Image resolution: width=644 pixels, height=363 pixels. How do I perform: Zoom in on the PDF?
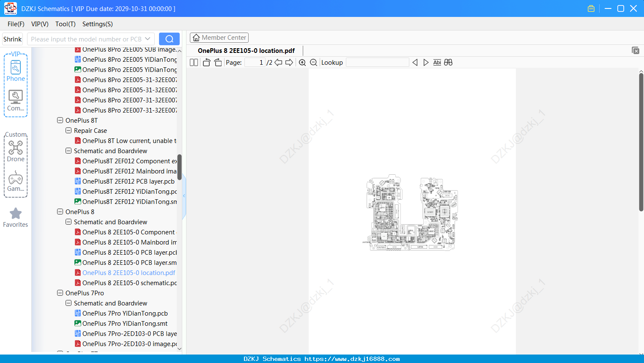click(302, 62)
